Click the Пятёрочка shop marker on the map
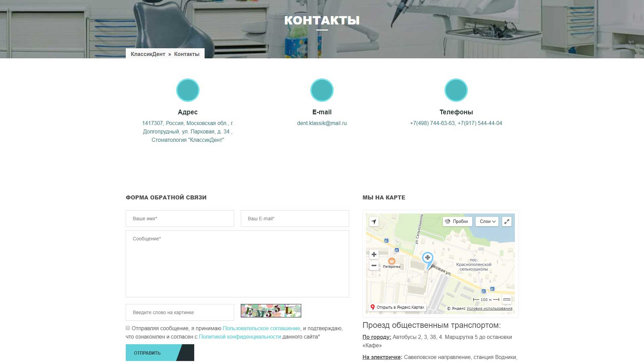This screenshot has width=644, height=362. coord(391,261)
